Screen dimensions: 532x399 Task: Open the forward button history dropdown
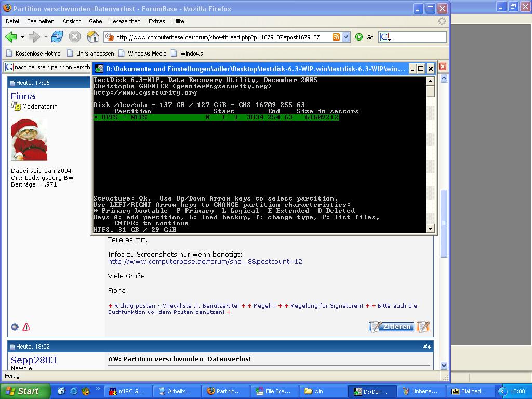pyautogui.click(x=46, y=37)
